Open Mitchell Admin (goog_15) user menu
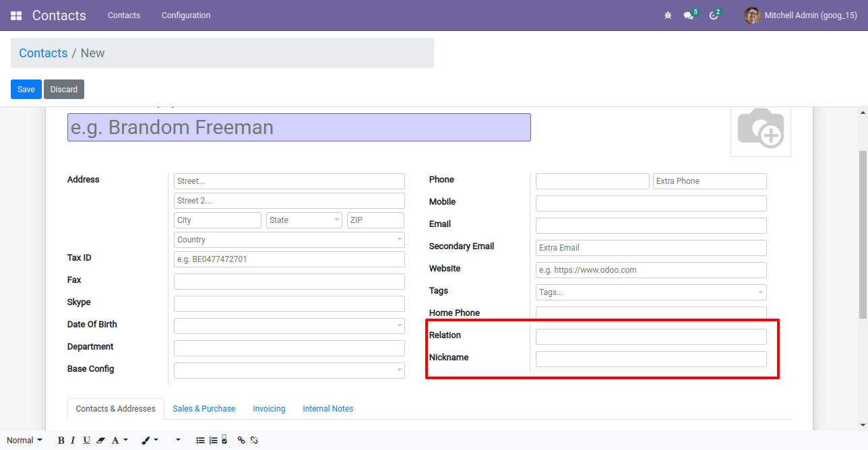868x450 pixels. [x=801, y=15]
